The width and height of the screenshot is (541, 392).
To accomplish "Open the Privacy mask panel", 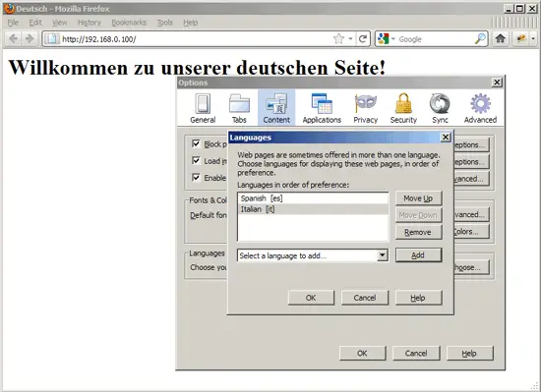I will [x=365, y=108].
